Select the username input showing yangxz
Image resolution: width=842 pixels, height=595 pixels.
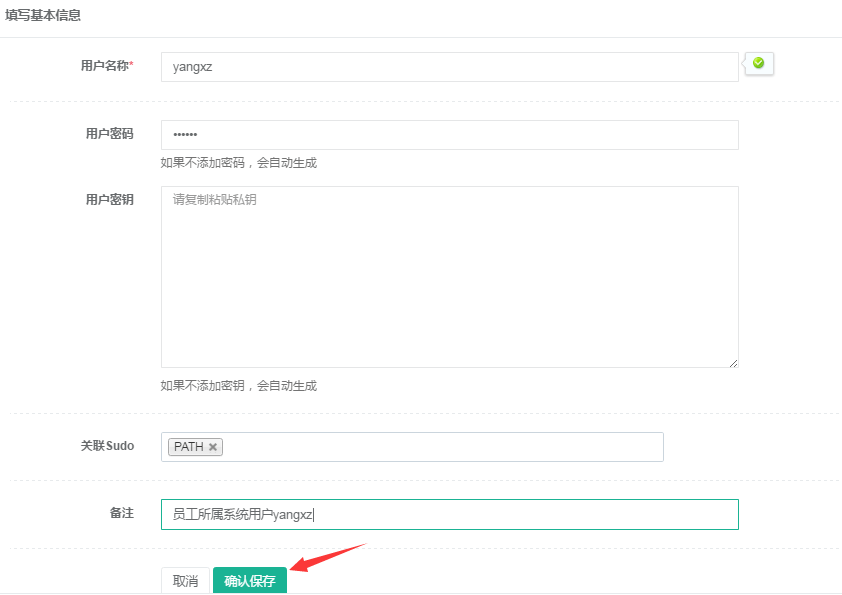[x=450, y=66]
